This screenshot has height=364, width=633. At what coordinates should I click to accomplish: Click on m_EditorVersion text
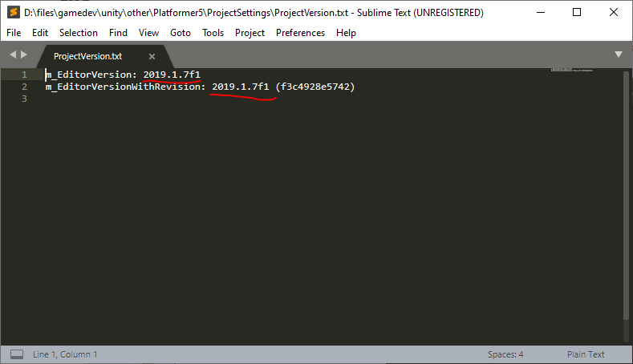pyautogui.click(x=88, y=75)
